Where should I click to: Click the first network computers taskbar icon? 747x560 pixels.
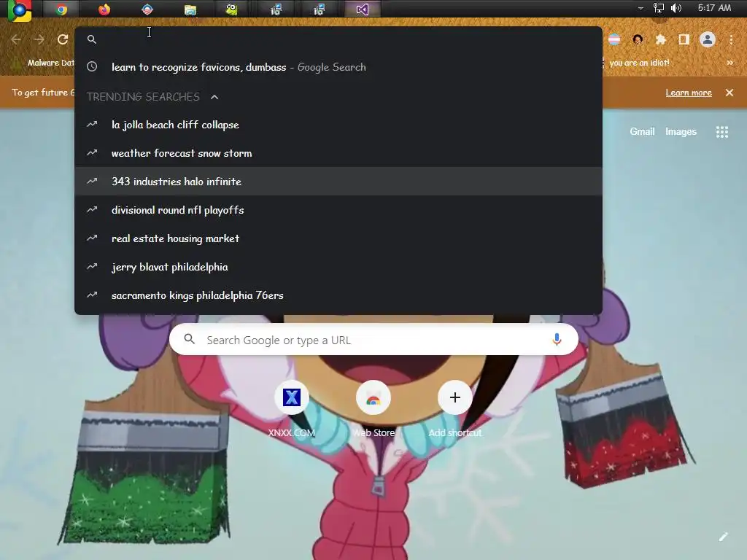click(x=276, y=9)
